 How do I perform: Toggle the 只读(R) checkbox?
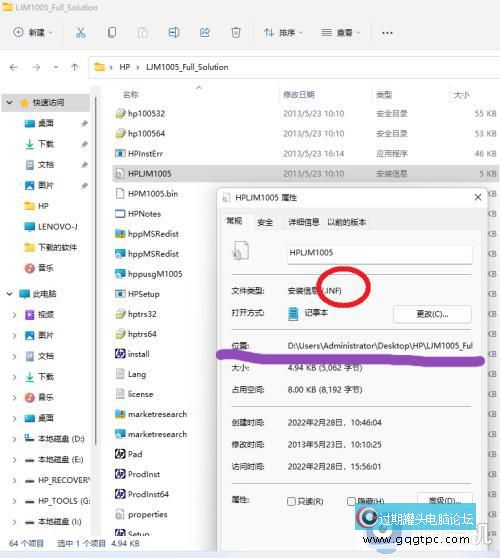click(291, 501)
